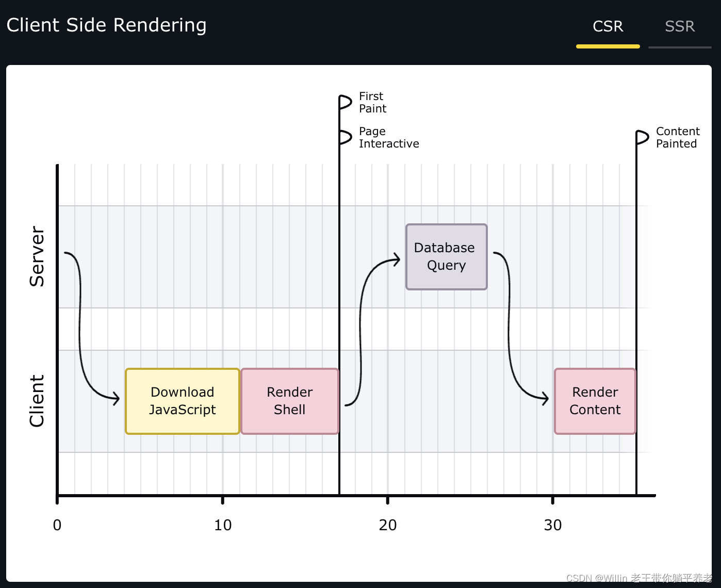Click the Content Painted flag marker
The image size is (721, 588).
[643, 137]
